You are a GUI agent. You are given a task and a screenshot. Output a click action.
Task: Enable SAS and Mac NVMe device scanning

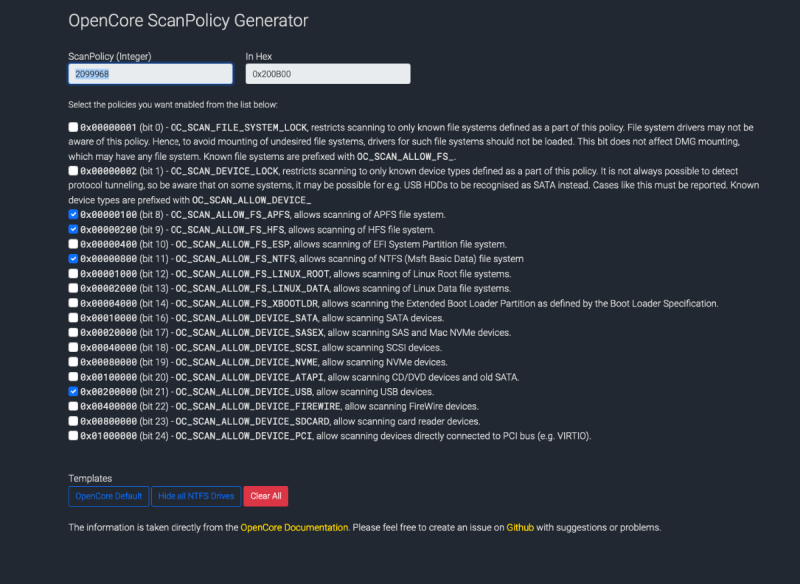(72, 332)
